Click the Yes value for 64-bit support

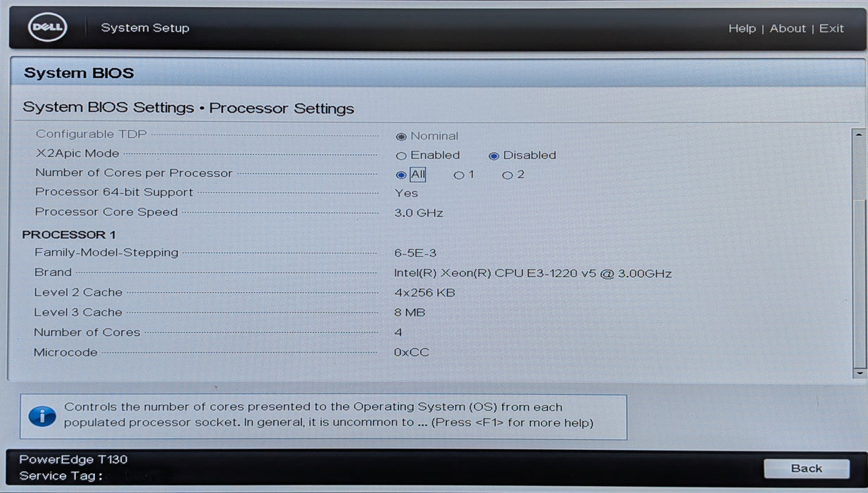tap(406, 193)
